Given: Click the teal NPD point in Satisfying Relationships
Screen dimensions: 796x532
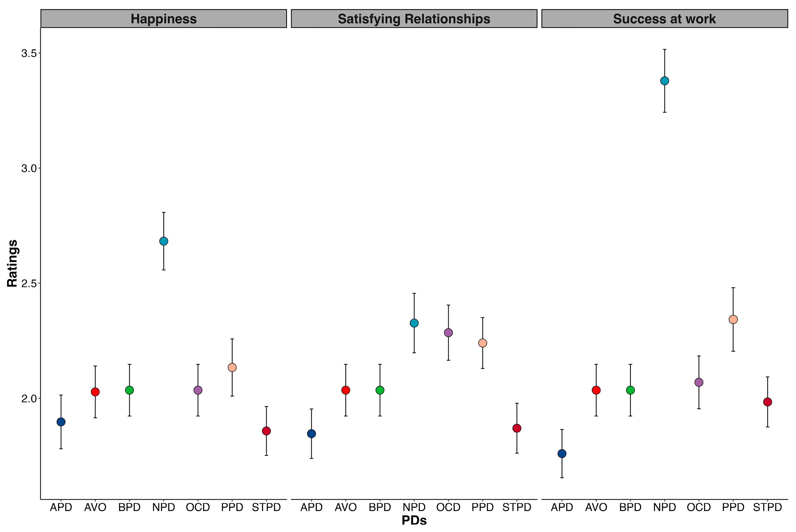Looking at the screenshot, I should click(x=414, y=323).
